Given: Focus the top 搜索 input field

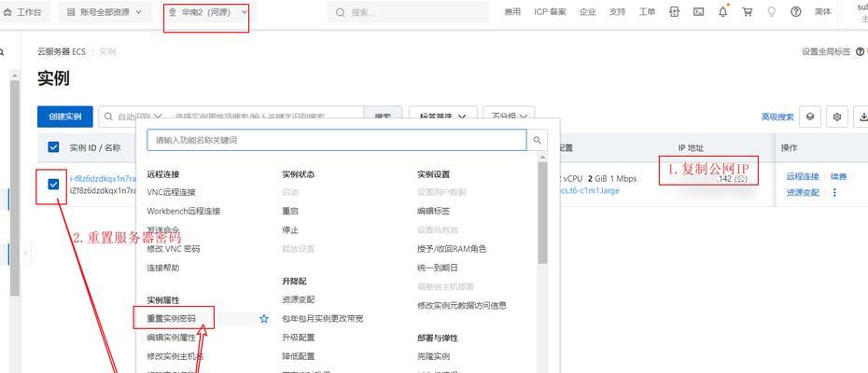Looking at the screenshot, I should click(x=408, y=12).
